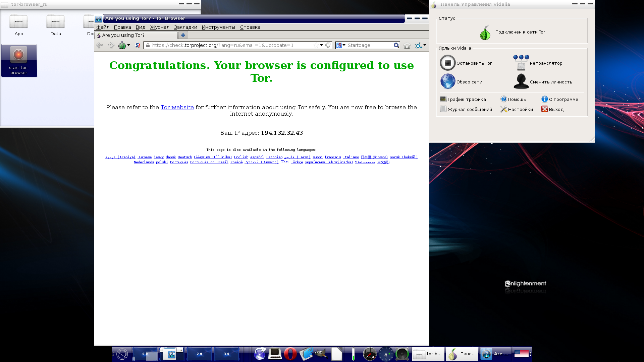Viewport: 644px width, 362px height.
Task: Click the analog clock gadget on shelf
Action: pyautogui.click(x=386, y=354)
